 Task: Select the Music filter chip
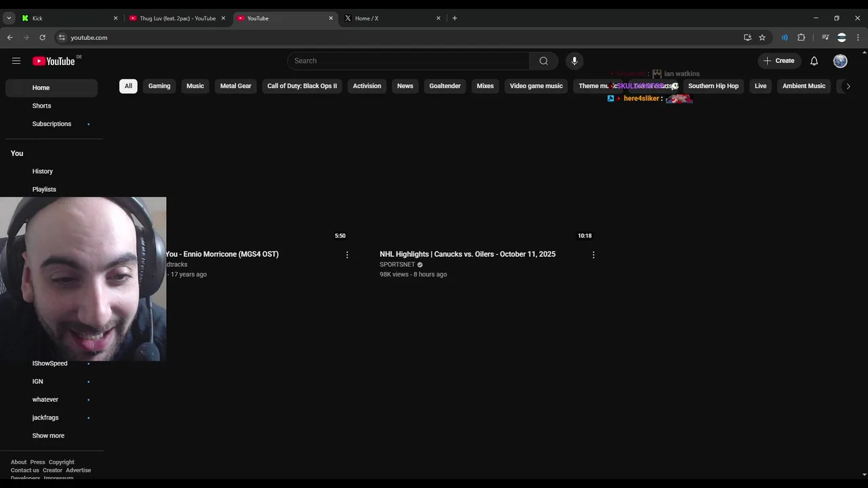(x=195, y=86)
